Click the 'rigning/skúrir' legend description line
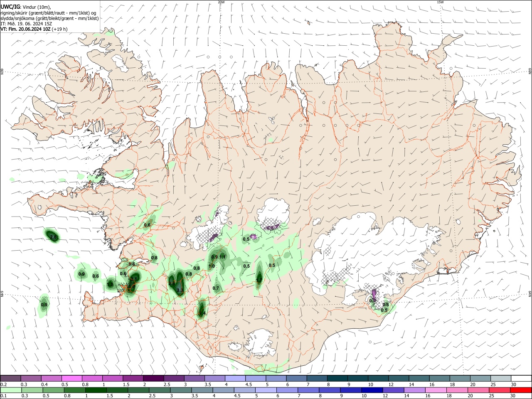532x399 pixels. click(48, 13)
